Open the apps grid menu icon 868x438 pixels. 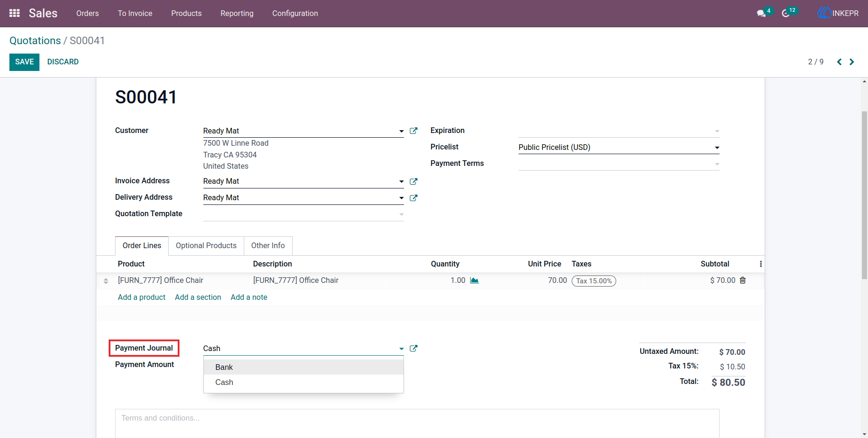[15, 13]
